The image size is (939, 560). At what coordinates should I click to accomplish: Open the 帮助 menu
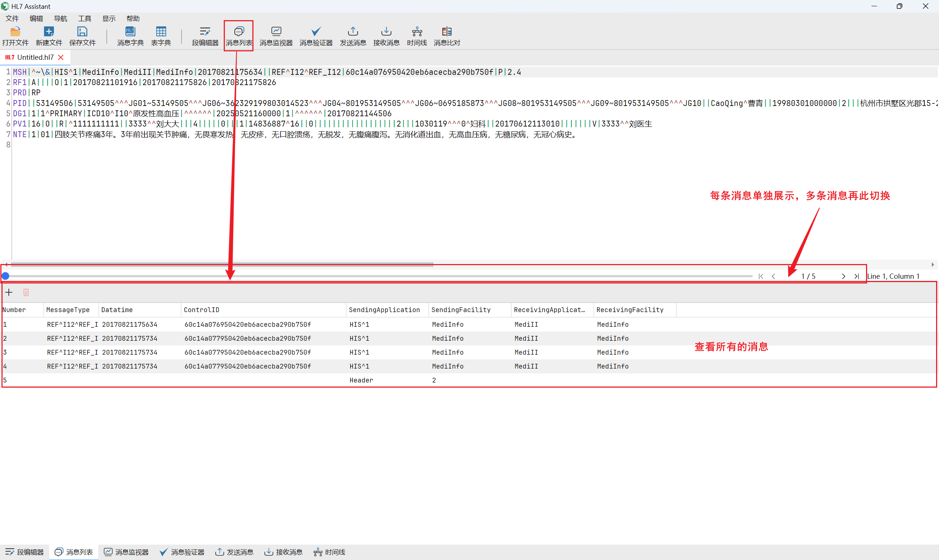tap(133, 18)
